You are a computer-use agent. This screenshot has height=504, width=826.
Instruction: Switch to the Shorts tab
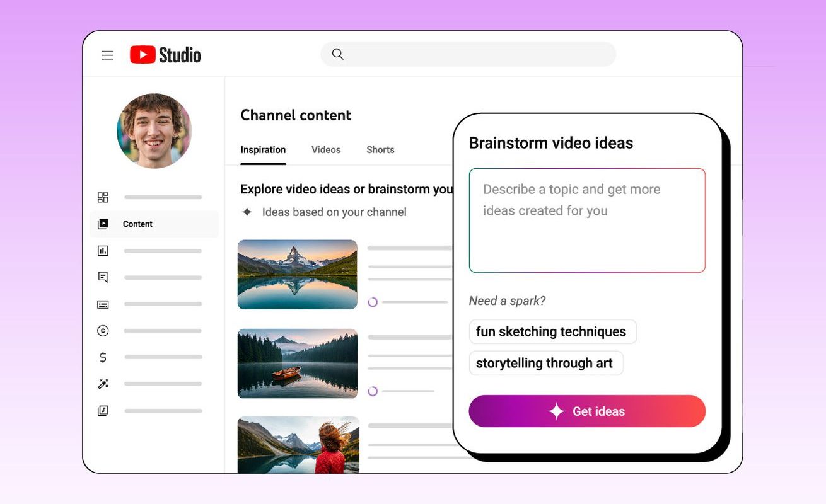click(380, 150)
